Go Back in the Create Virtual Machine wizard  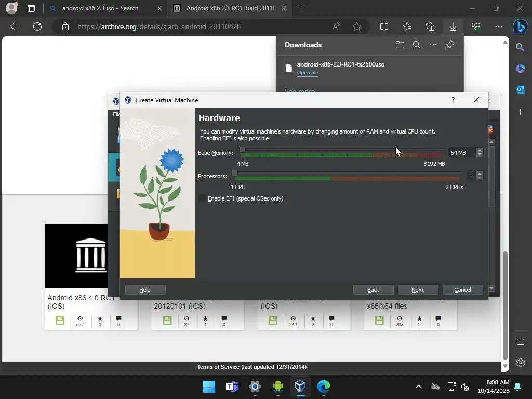[373, 290]
